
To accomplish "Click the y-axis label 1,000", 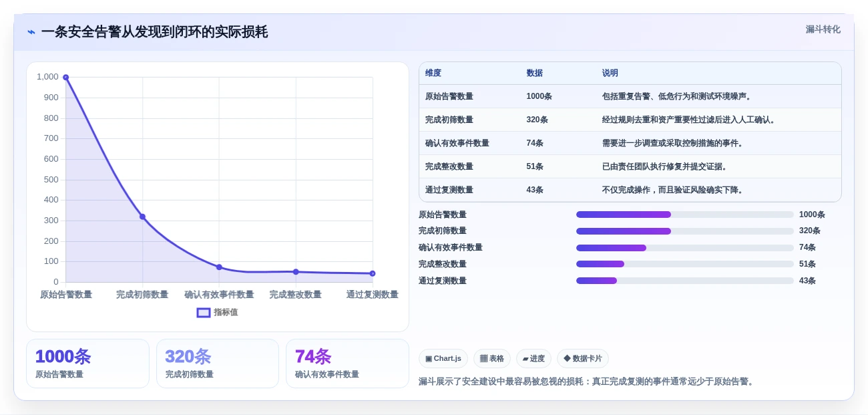I will pos(47,77).
